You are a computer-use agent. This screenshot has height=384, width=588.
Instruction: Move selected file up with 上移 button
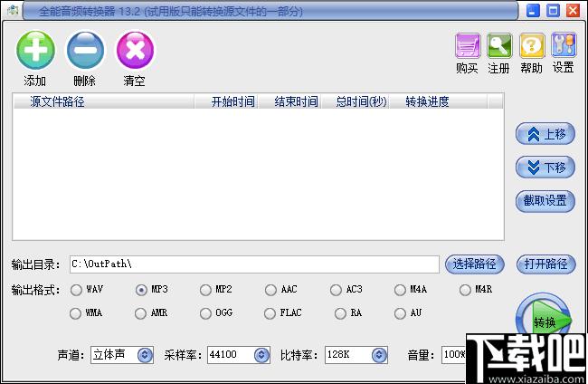[545, 134]
